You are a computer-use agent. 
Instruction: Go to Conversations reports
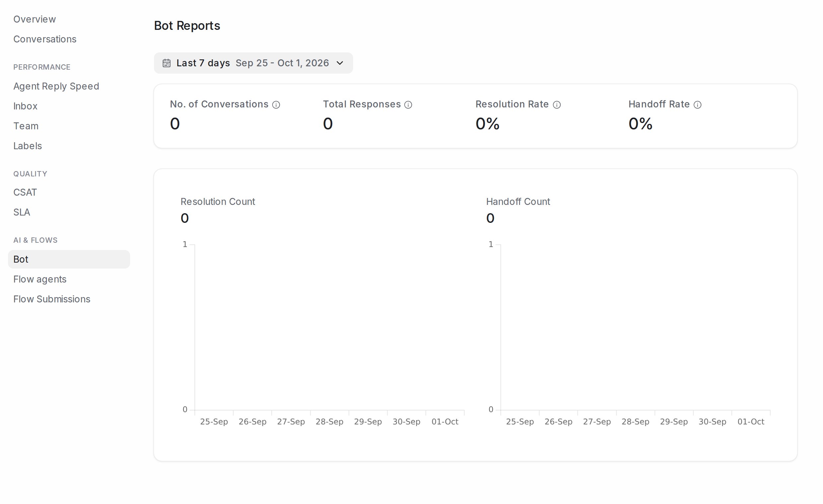click(x=45, y=39)
